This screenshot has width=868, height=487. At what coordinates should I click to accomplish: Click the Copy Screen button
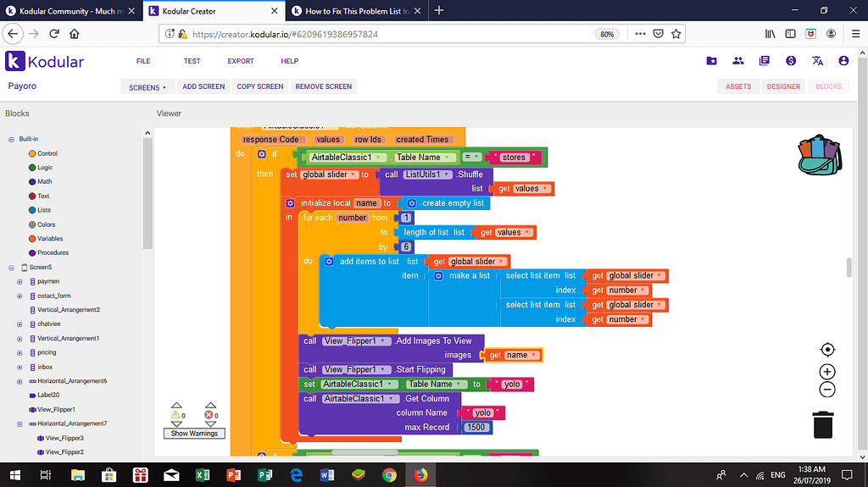coord(260,86)
